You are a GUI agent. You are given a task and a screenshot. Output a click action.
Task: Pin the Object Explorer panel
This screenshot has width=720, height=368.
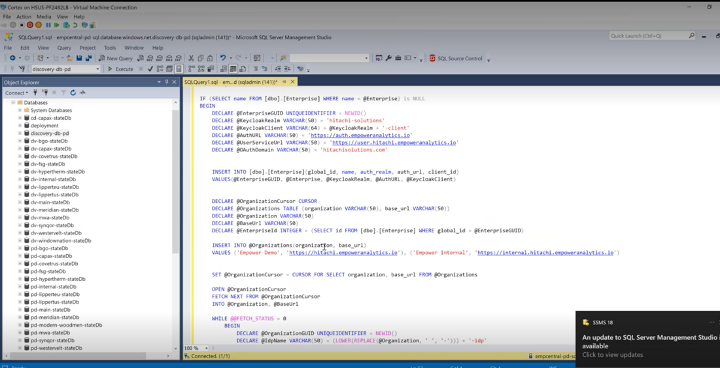166,82
